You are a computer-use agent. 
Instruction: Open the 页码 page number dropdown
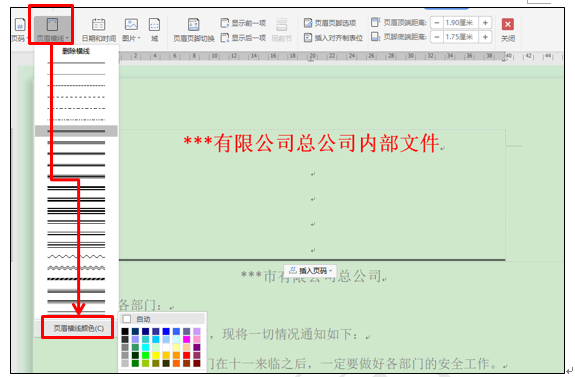19,30
